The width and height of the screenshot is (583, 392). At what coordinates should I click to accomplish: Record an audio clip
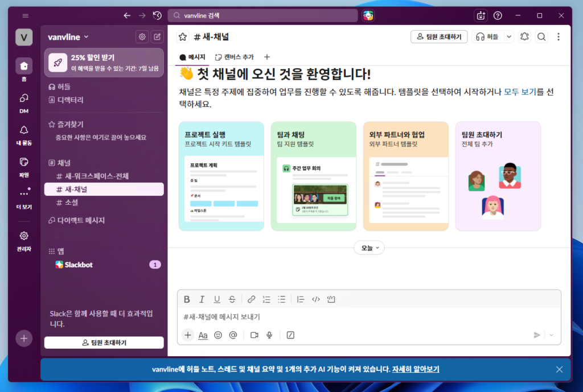pos(269,335)
